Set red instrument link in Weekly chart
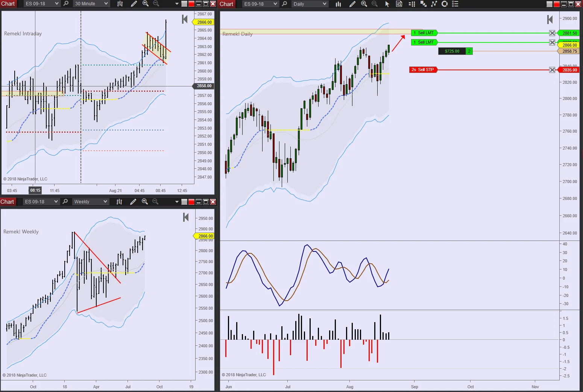Viewport: 583px width, 392px height. pyautogui.click(x=191, y=201)
